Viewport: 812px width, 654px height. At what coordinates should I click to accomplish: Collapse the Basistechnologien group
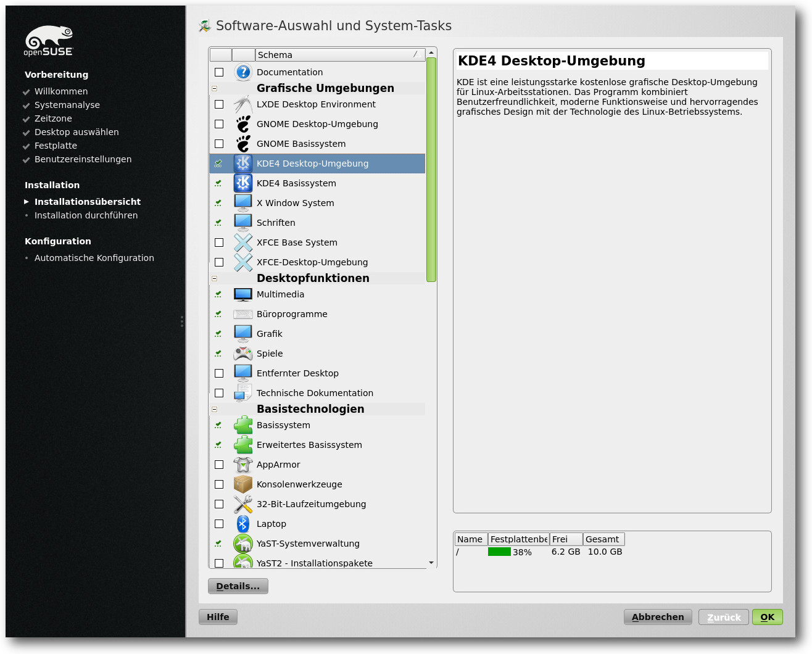coord(215,409)
